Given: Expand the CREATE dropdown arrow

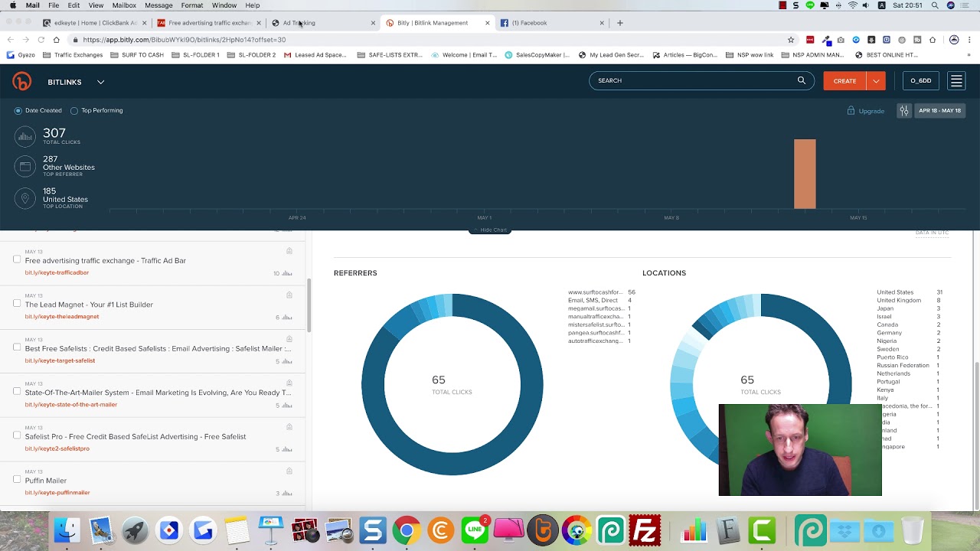Looking at the screenshot, I should click(x=876, y=80).
